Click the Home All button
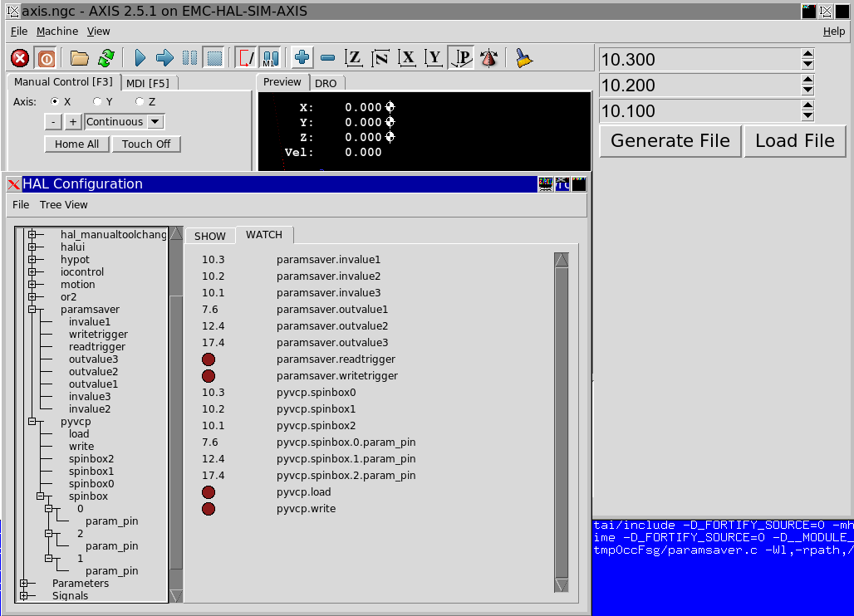The width and height of the screenshot is (854, 616). [x=76, y=144]
